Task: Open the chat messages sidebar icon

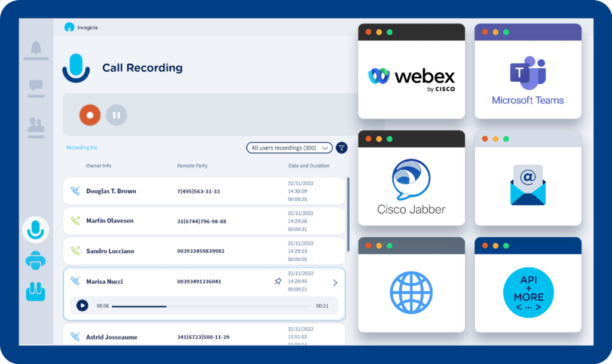Action: click(x=36, y=88)
